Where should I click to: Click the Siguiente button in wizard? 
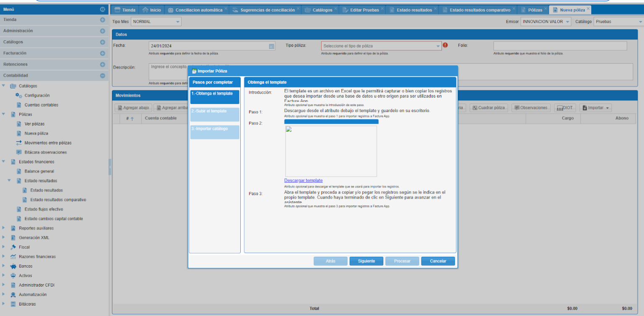[366, 261]
